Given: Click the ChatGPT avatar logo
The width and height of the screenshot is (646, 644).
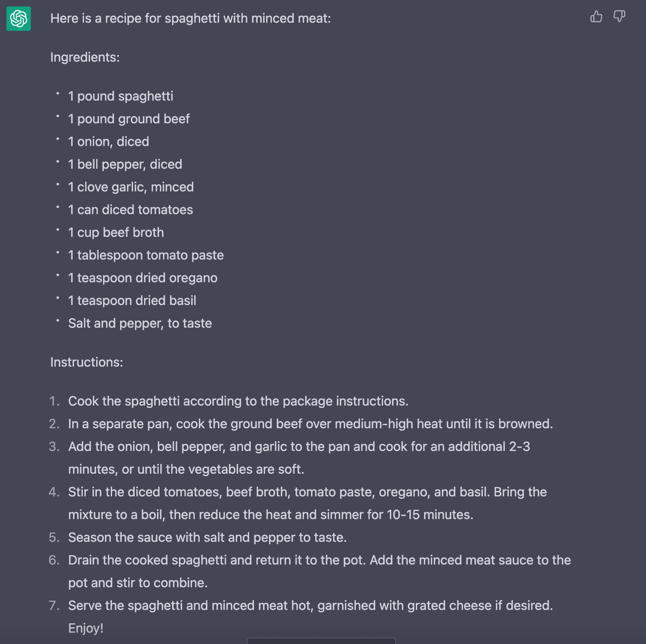Looking at the screenshot, I should click(x=19, y=19).
